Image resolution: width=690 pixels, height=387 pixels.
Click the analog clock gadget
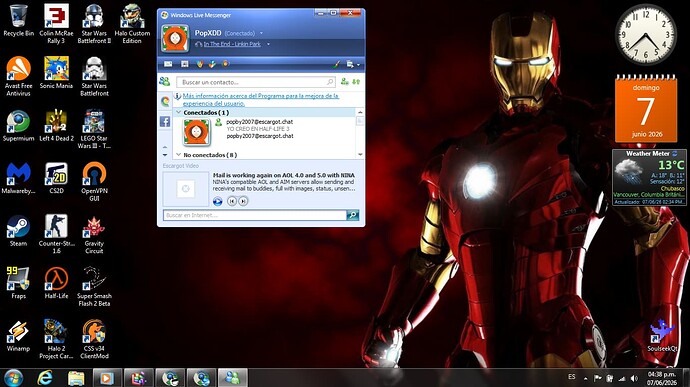[646, 35]
